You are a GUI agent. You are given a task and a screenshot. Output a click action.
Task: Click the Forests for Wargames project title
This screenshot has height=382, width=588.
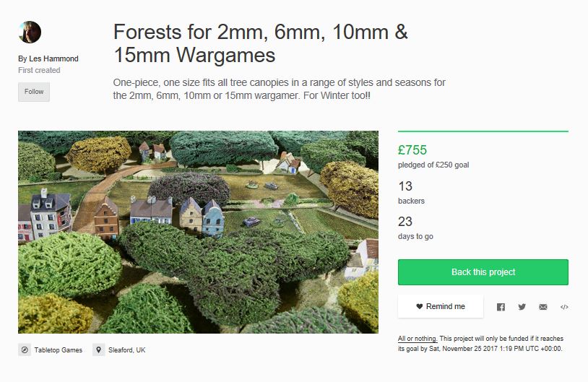click(x=261, y=43)
